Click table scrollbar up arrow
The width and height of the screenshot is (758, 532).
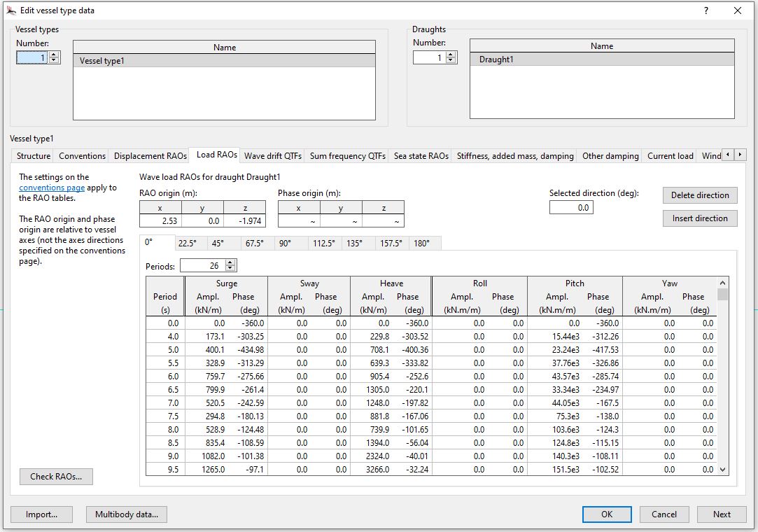click(723, 283)
